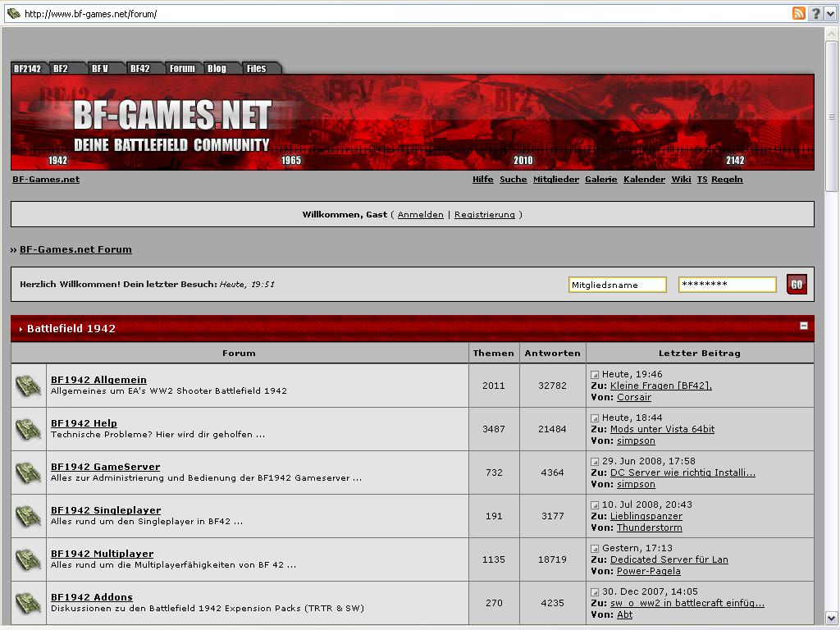Viewport: 840px width, 630px height.
Task: Open the Galerie link
Action: (601, 180)
